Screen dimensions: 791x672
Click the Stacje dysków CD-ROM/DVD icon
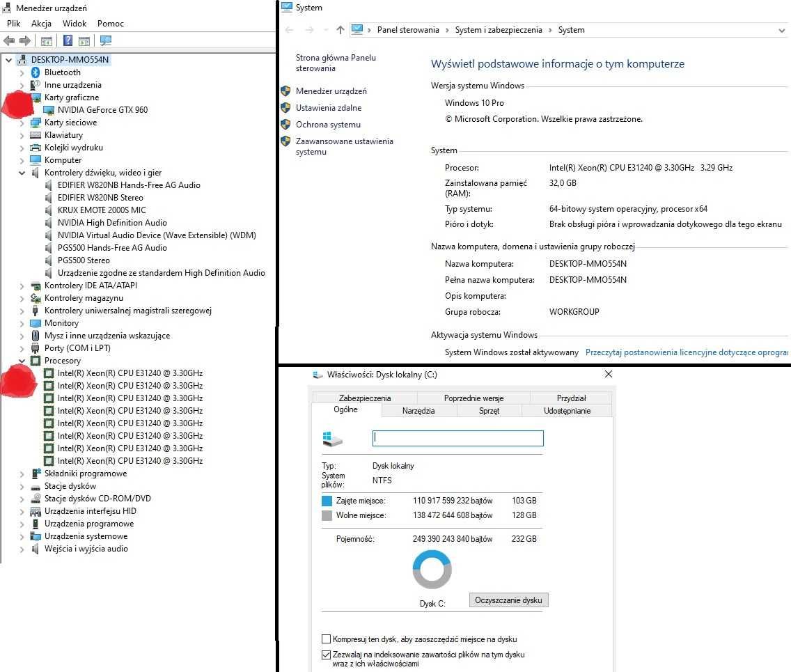[36, 499]
